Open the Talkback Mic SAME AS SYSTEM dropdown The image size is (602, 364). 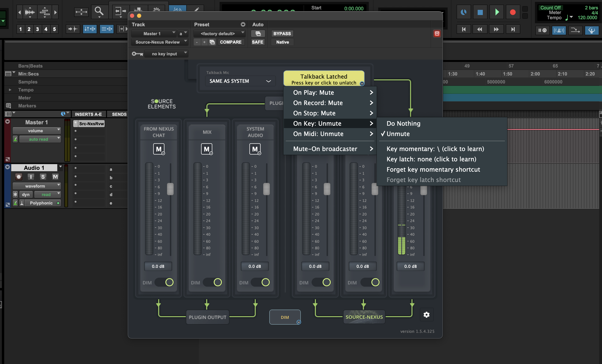tap(240, 81)
